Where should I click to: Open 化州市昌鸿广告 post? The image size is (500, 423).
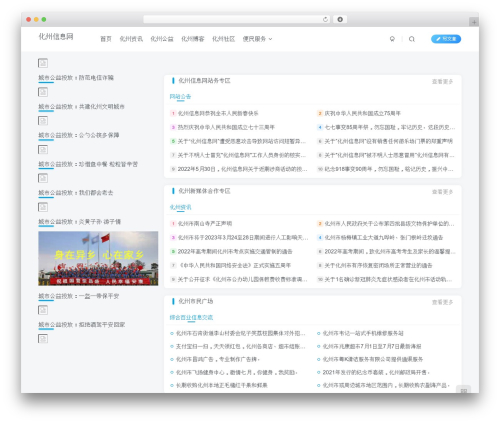(218, 360)
